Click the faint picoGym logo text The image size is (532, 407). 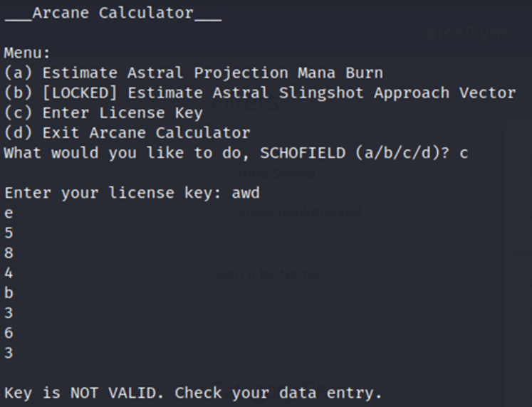tap(466, 33)
